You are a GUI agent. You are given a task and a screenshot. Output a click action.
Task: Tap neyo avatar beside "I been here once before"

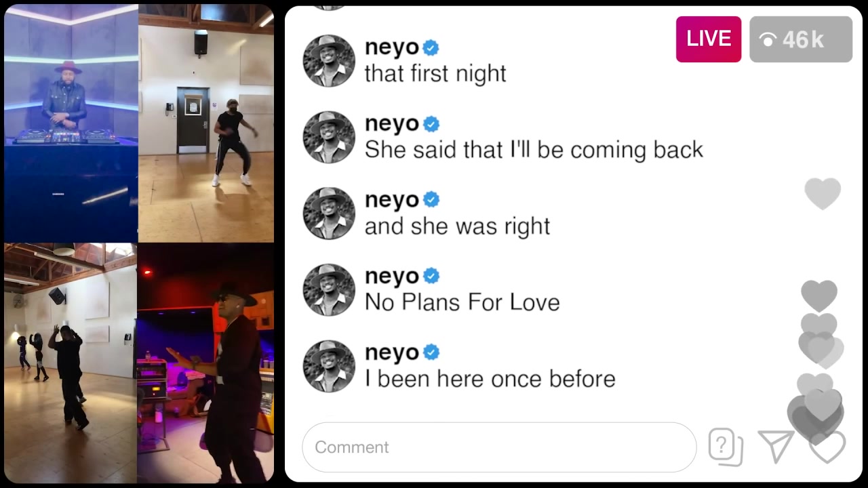coord(329,366)
